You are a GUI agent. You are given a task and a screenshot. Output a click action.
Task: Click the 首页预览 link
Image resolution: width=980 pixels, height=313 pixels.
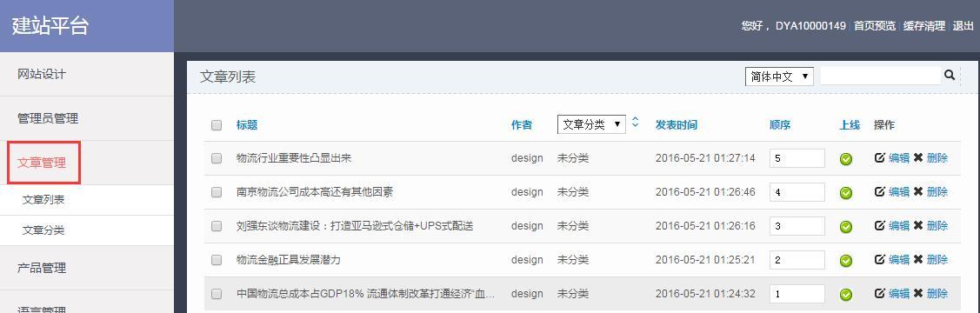875,26
